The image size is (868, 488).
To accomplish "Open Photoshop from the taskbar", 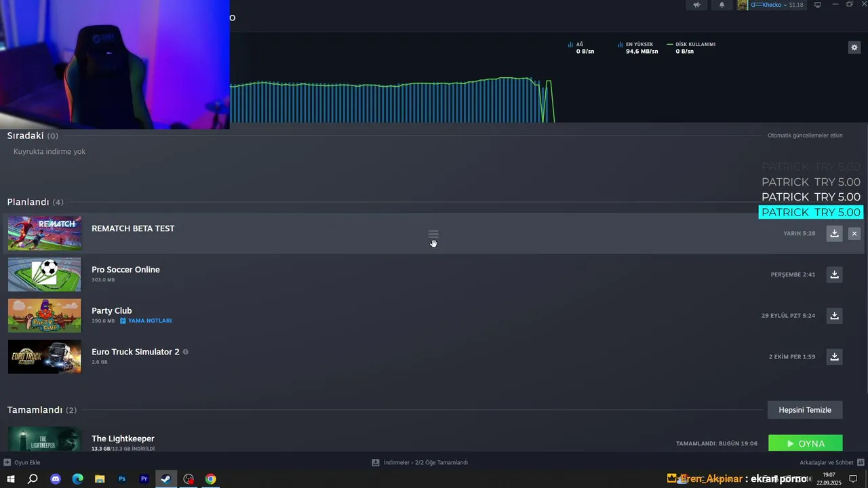I will point(122,479).
